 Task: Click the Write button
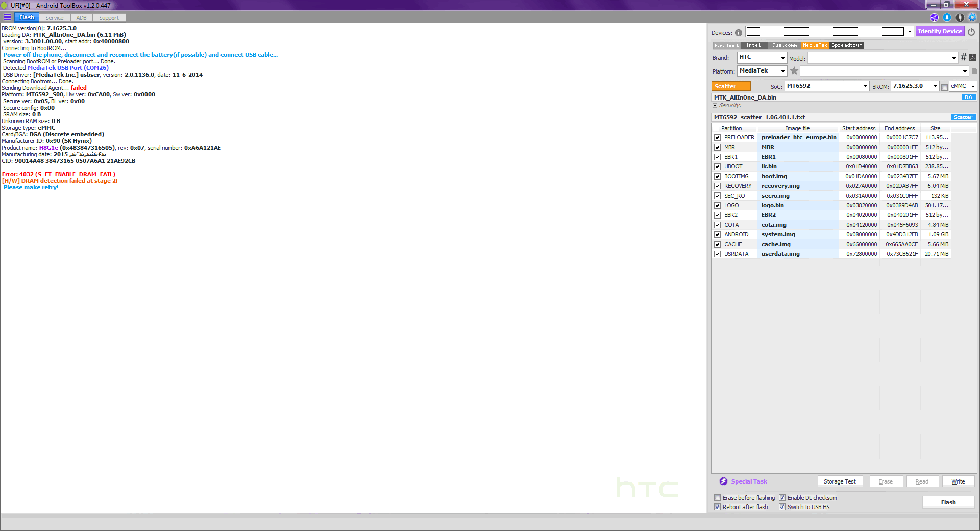(958, 481)
